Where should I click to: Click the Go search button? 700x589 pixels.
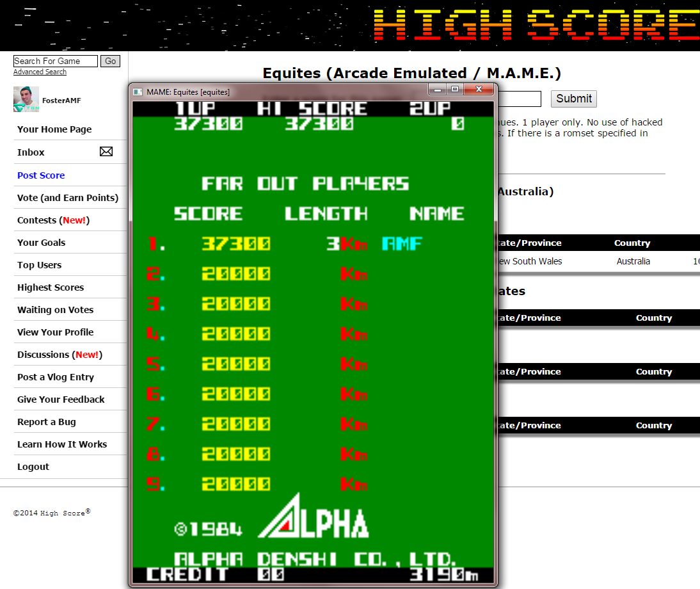(x=110, y=61)
